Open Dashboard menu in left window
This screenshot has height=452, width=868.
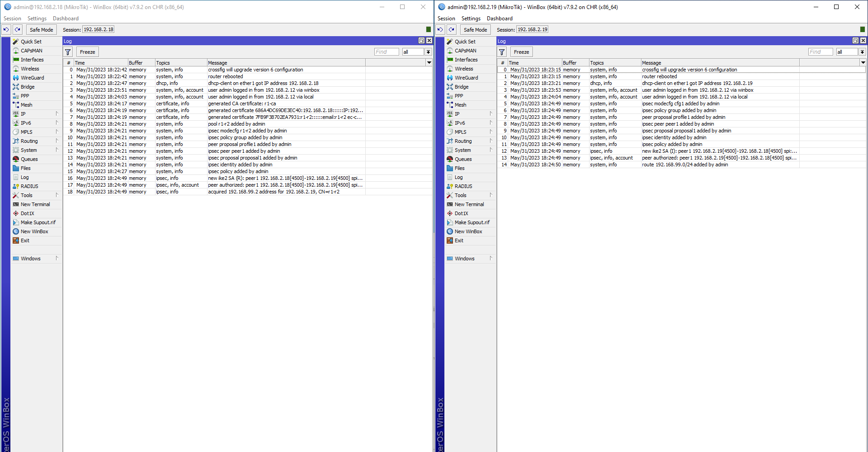pos(66,19)
